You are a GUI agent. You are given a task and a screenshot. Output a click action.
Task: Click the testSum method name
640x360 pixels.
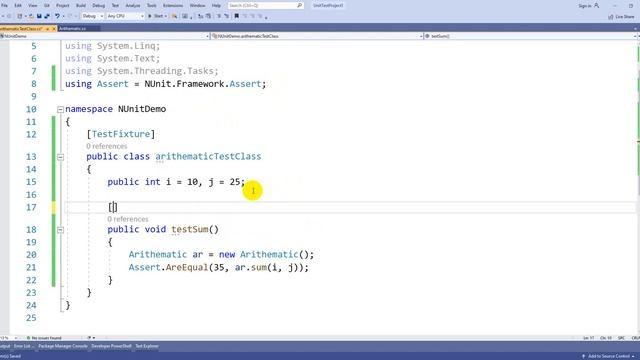pos(190,229)
